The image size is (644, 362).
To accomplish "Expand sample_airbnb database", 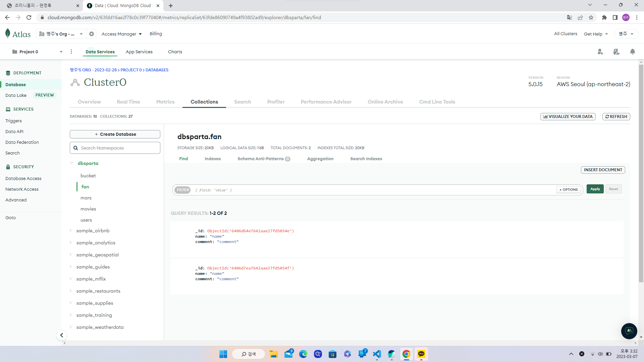I will 71,231.
